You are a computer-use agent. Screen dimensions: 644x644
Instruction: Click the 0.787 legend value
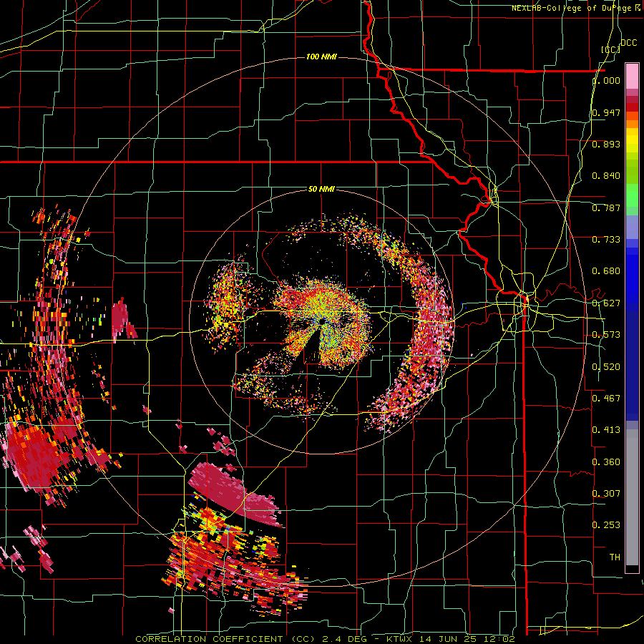pyautogui.click(x=606, y=208)
